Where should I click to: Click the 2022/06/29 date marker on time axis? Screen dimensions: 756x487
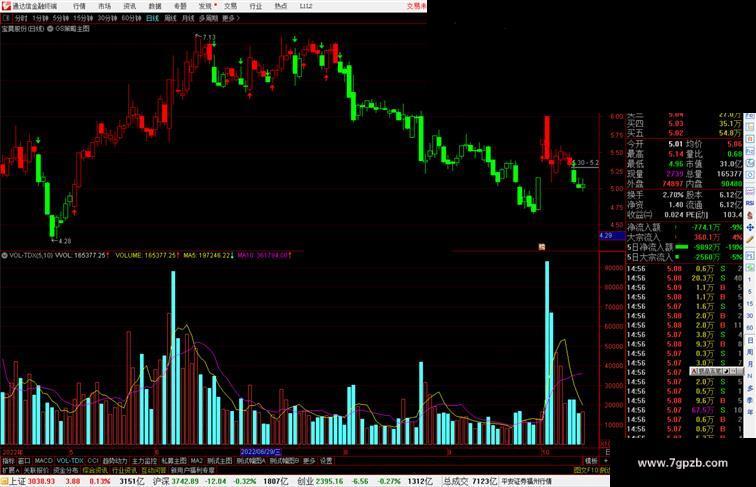260,452
